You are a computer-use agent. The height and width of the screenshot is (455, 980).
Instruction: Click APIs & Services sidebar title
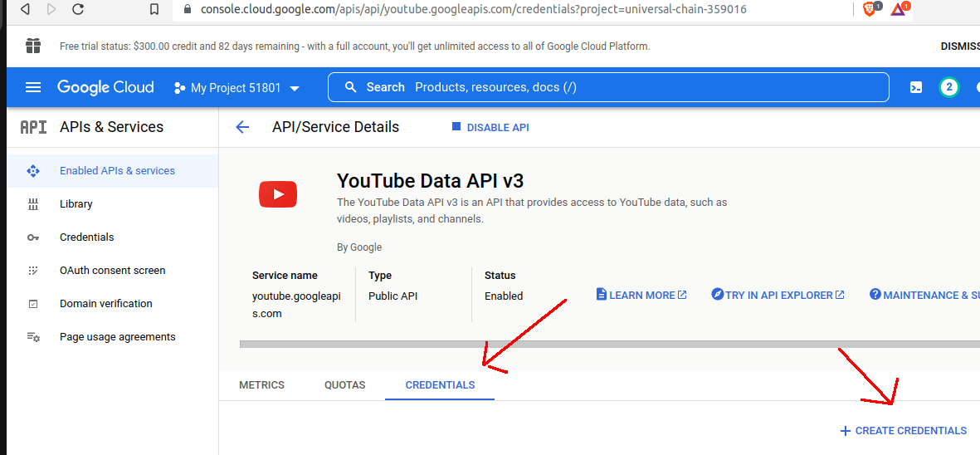click(x=111, y=127)
